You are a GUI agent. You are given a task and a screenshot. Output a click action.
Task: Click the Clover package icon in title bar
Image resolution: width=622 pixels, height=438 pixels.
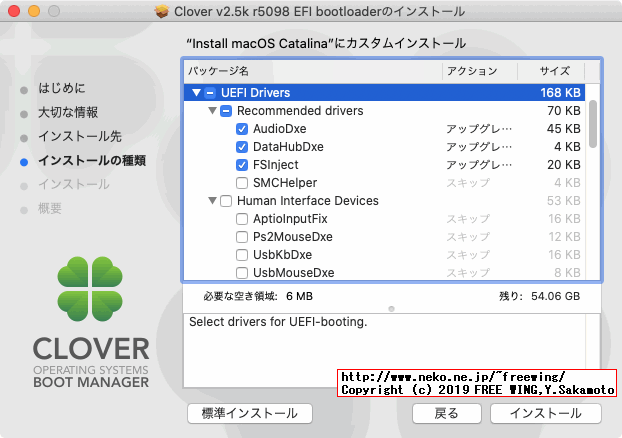coord(162,12)
